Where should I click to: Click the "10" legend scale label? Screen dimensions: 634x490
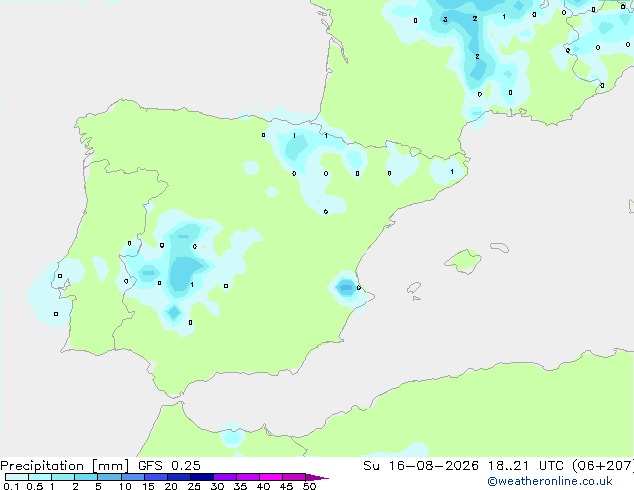pyautogui.click(x=125, y=486)
